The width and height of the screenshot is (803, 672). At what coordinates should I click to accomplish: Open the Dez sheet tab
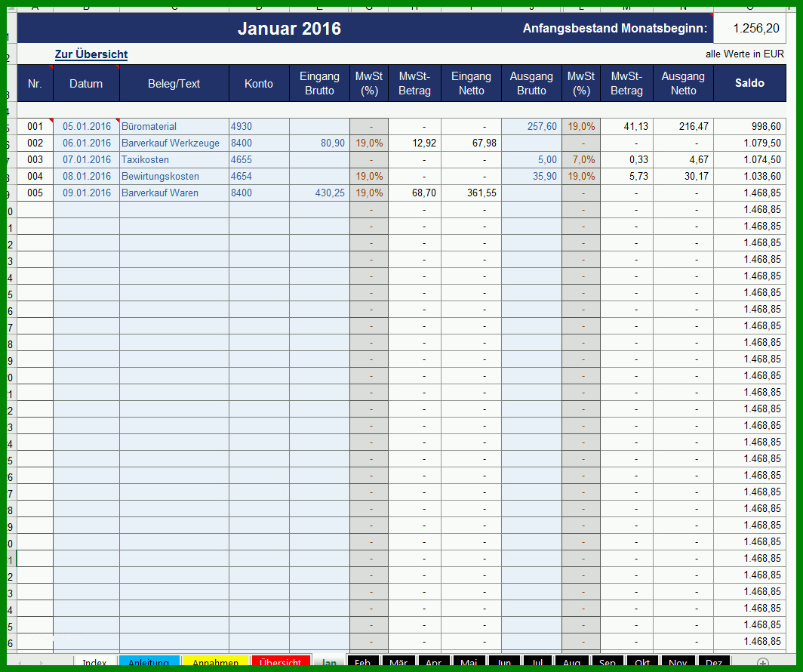(x=714, y=662)
